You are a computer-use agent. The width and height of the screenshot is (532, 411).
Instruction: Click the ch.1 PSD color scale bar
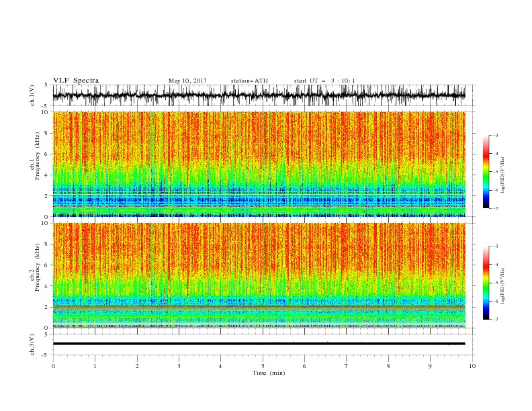(x=486, y=172)
